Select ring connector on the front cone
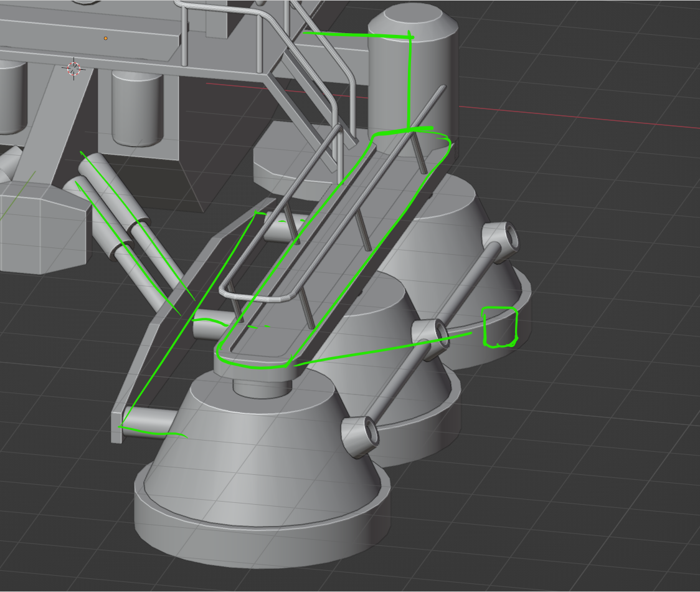Screen dimensions: 700x592 (359, 432)
